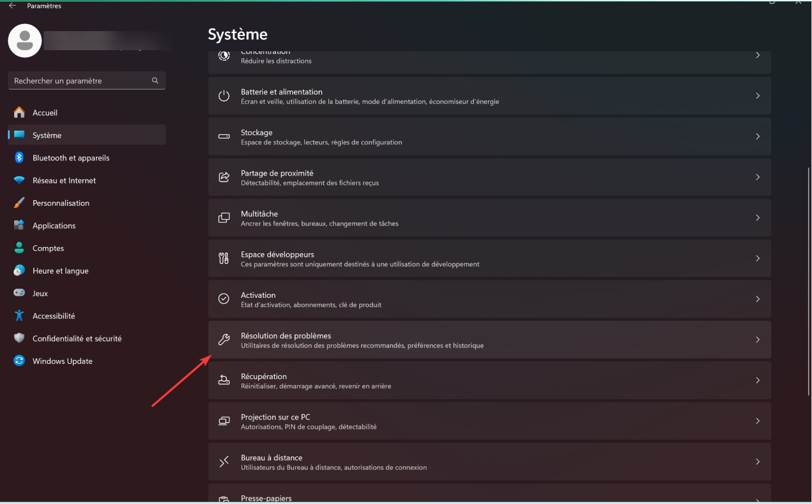Click the Windows Update sync icon
Viewport: 812px width, 504px height.
(x=19, y=361)
